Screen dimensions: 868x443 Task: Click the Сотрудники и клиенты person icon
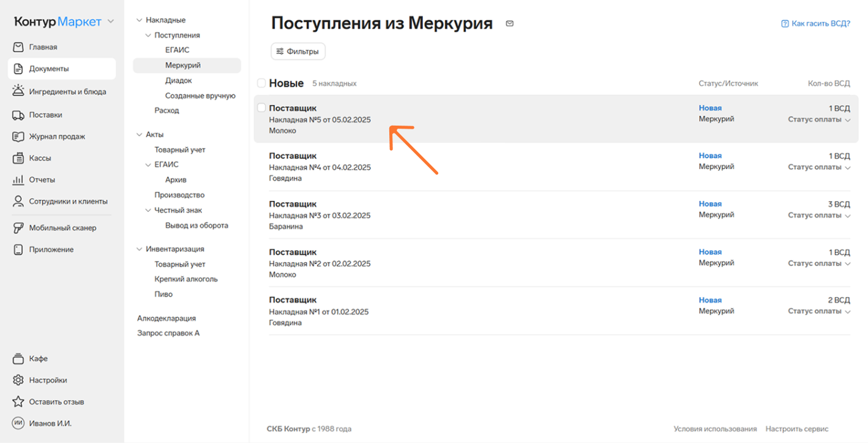[18, 201]
